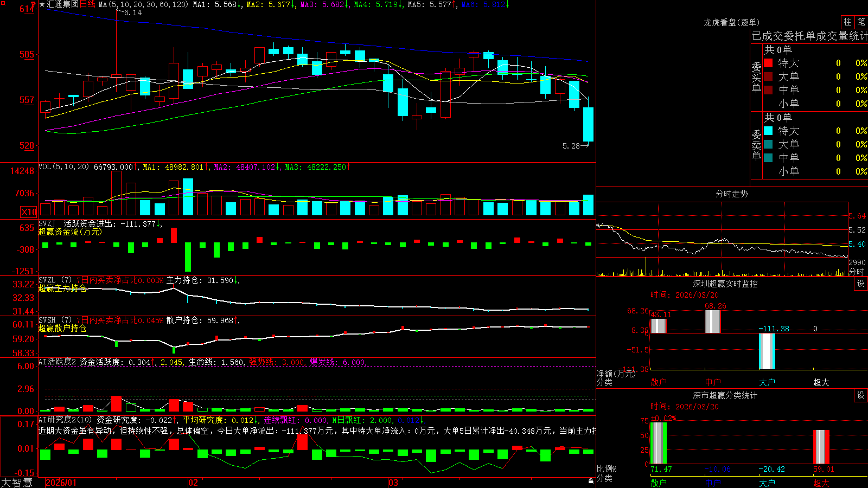
Task: Click the teal 中单 sell-order swatch
Action: (768, 158)
